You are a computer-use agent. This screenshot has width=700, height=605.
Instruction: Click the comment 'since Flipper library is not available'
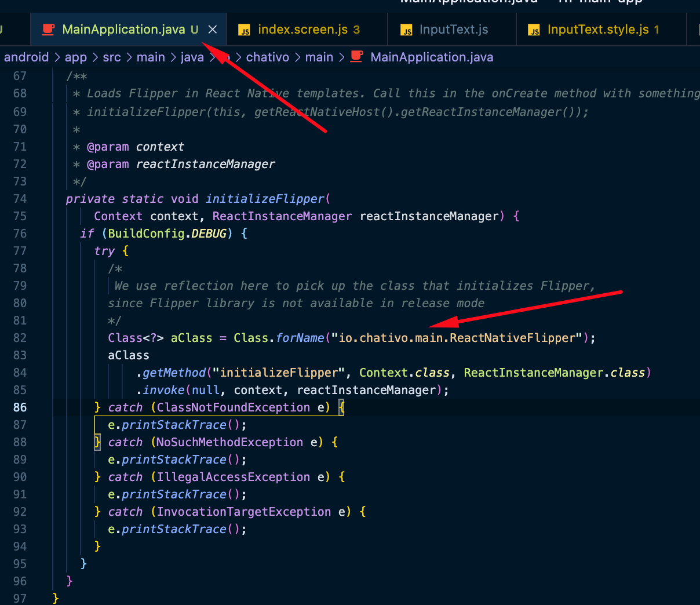pyautogui.click(x=296, y=303)
